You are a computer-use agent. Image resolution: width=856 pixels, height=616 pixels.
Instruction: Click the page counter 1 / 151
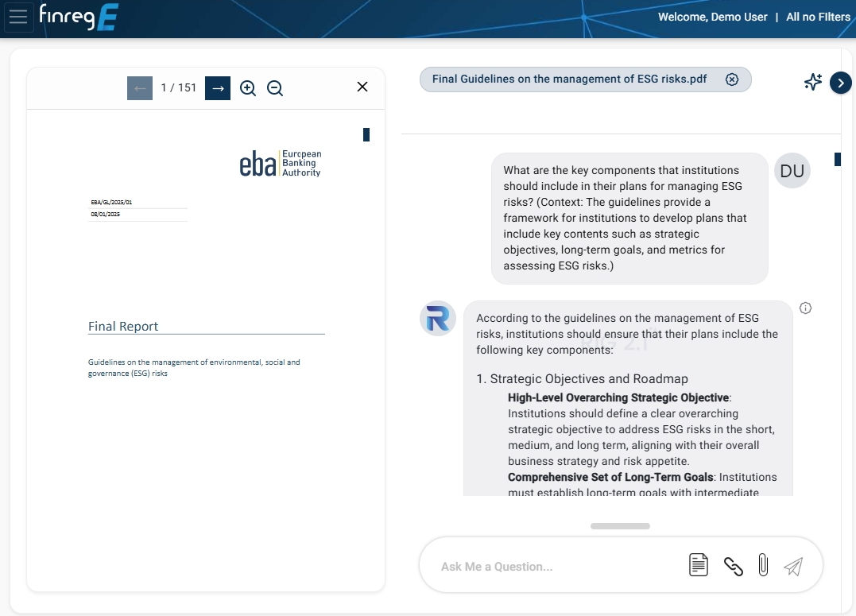(x=179, y=88)
